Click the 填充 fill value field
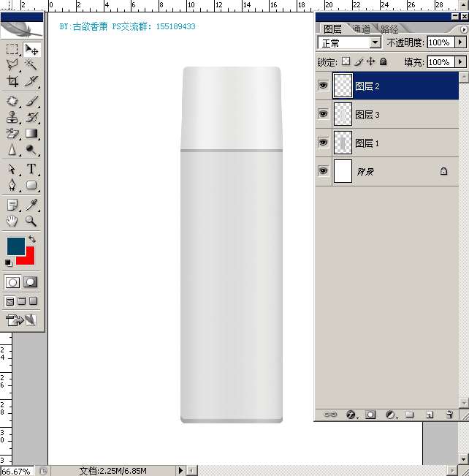Screen dimensions: 469x476 coord(441,62)
